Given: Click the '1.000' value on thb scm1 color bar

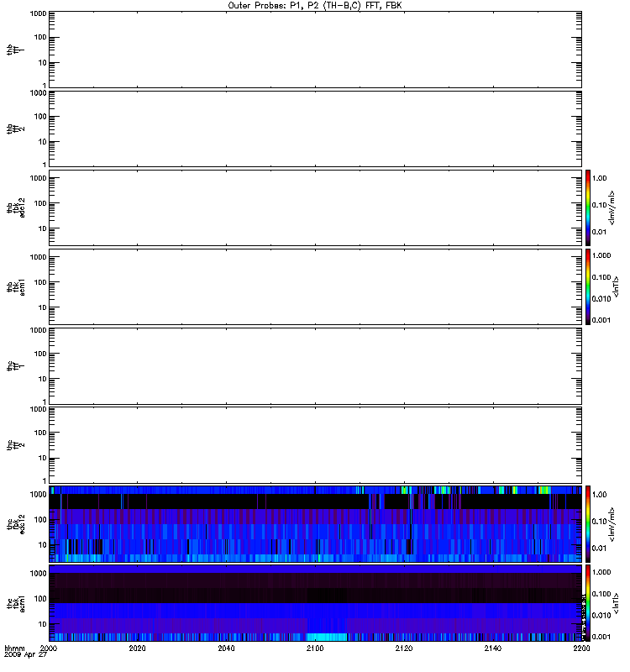Looking at the screenshot, I should (601, 255).
